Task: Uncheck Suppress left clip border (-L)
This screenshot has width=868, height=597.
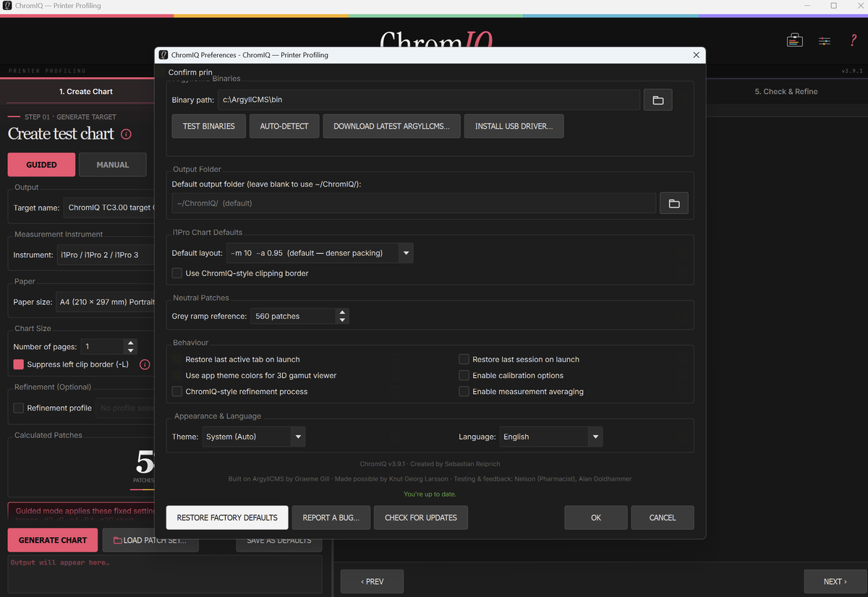Action: 19,364
